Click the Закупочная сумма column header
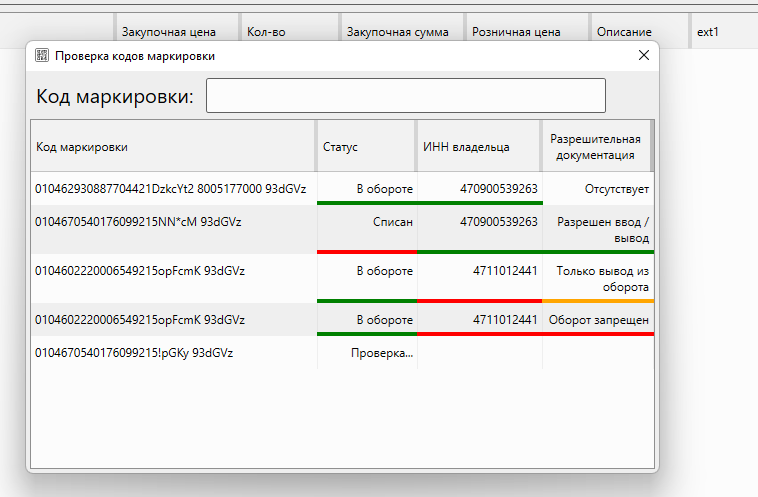Image resolution: width=758 pixels, height=497 pixels. (399, 32)
